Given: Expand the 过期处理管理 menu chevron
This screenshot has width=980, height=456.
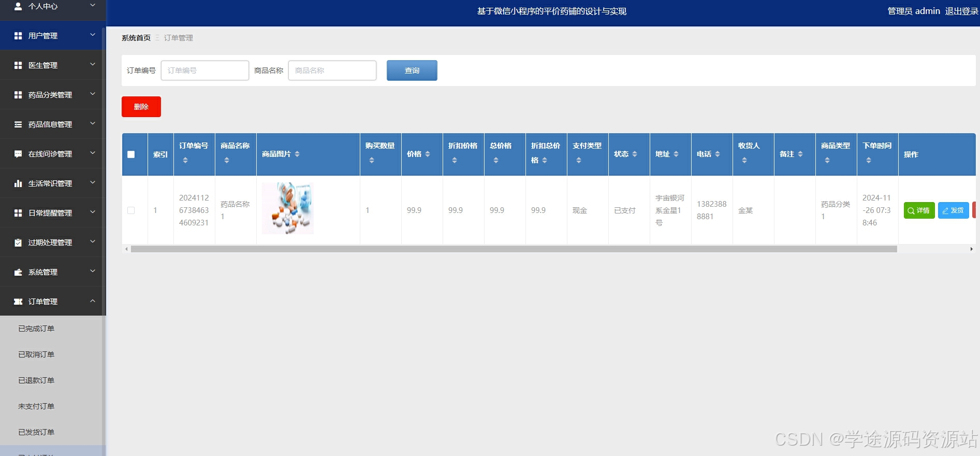Looking at the screenshot, I should [93, 241].
